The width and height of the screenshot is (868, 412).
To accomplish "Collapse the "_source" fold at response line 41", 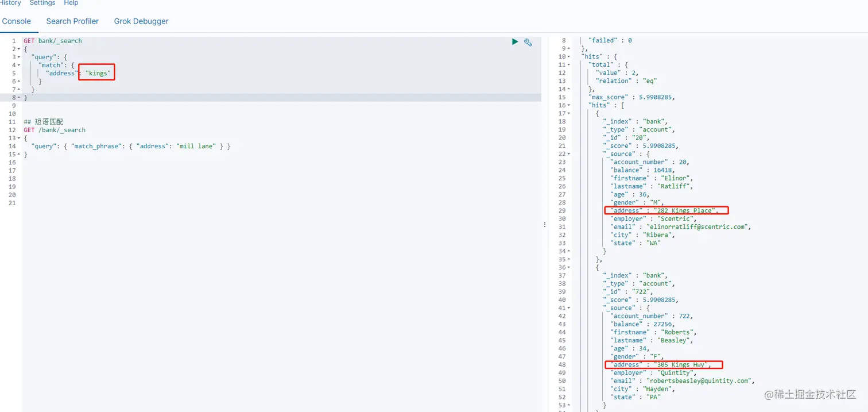I will click(x=569, y=308).
